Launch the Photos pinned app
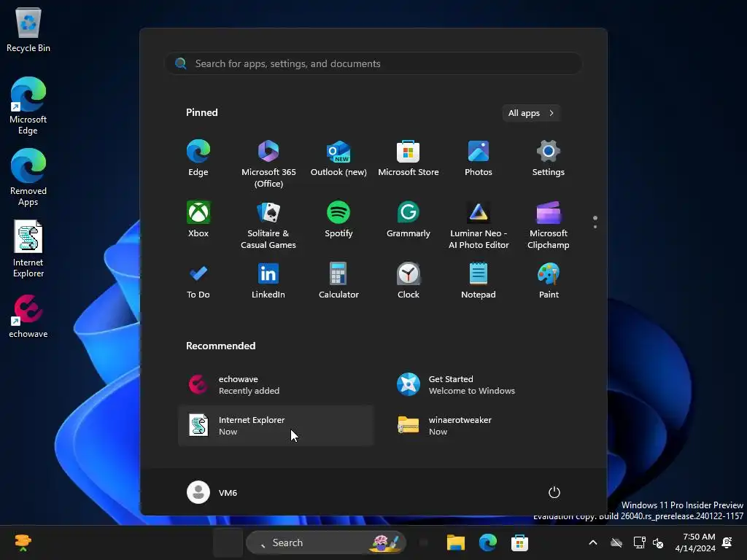The height and width of the screenshot is (560, 747). pos(479,158)
